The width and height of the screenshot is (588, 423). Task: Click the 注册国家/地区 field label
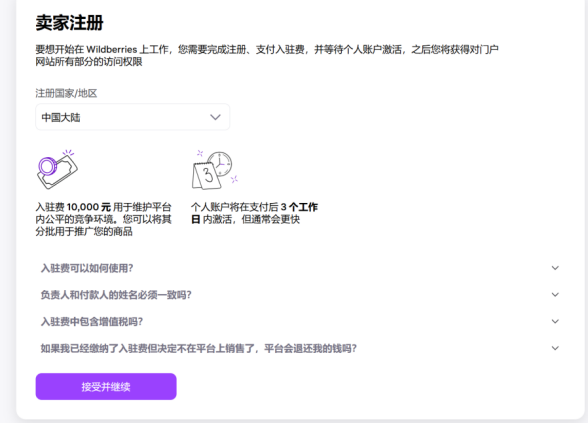pos(66,93)
